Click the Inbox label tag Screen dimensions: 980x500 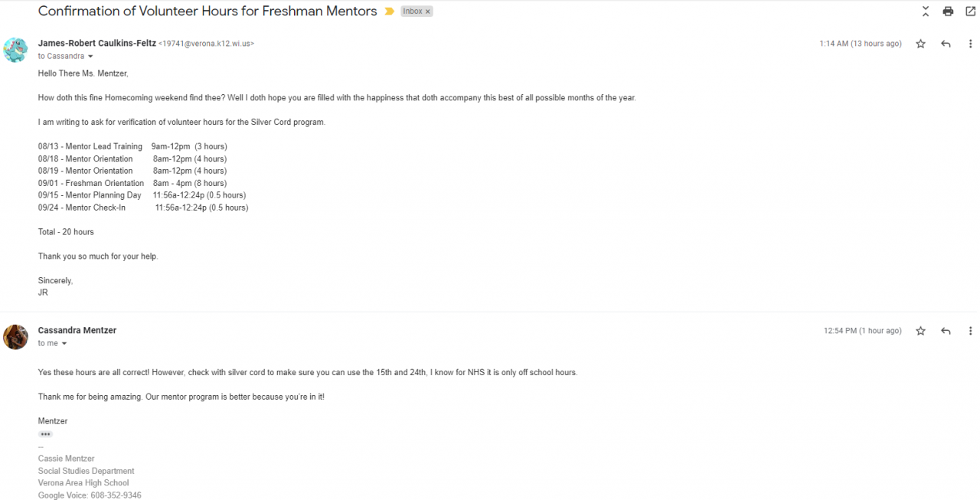click(x=413, y=11)
